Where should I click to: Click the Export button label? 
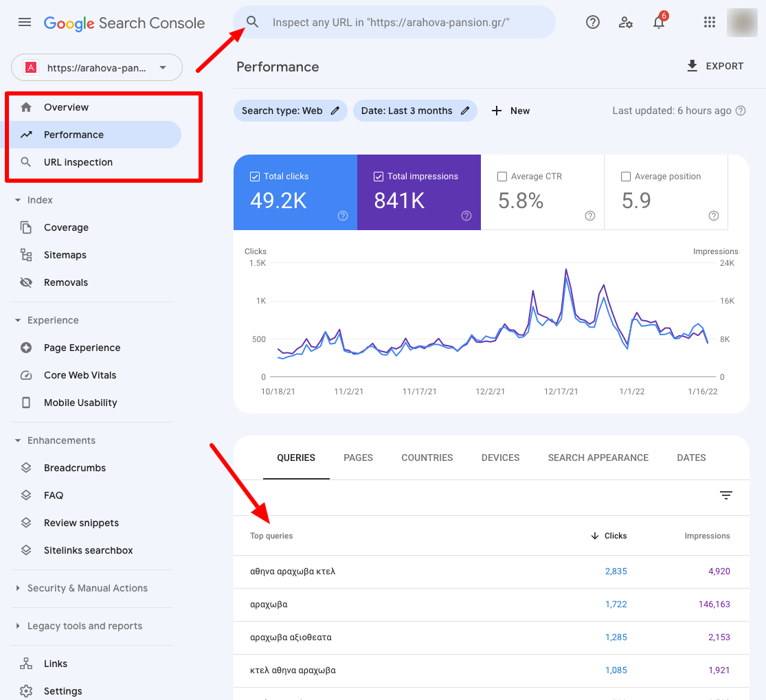[725, 66]
